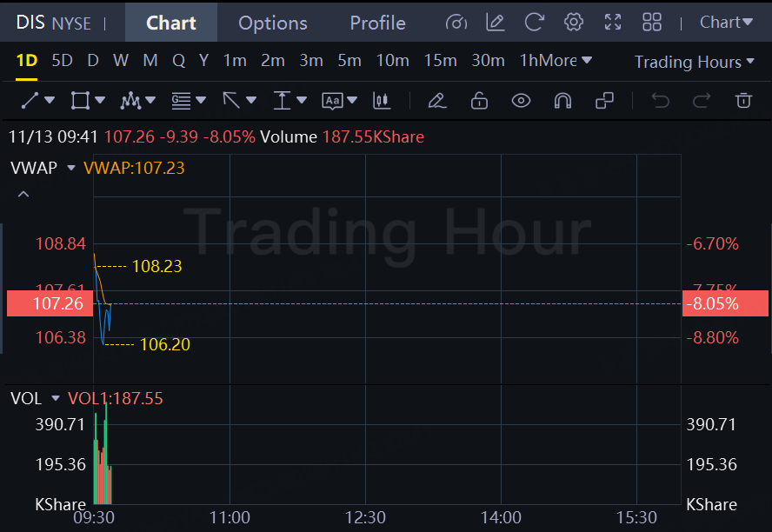Click the VWAP:107.23 value
772x532 pixels.
(134, 169)
